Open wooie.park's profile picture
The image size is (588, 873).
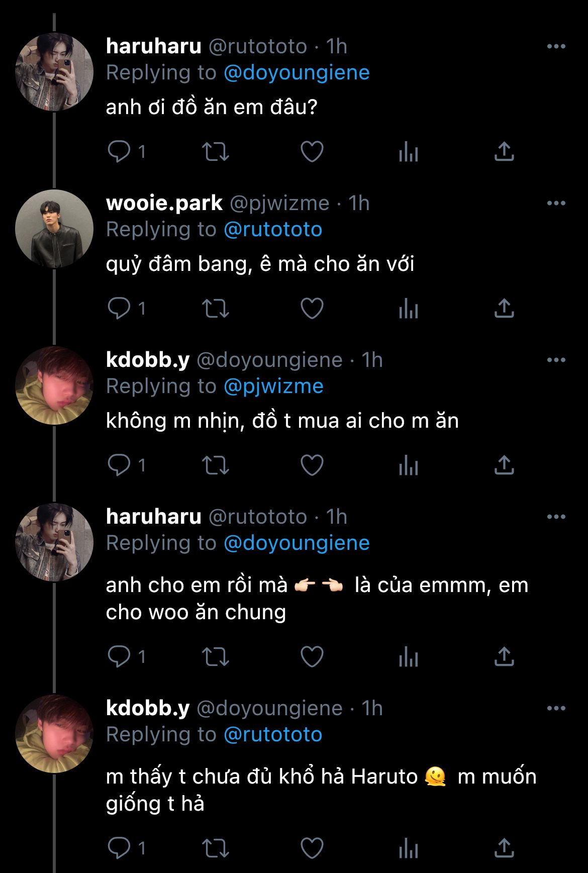tap(54, 229)
